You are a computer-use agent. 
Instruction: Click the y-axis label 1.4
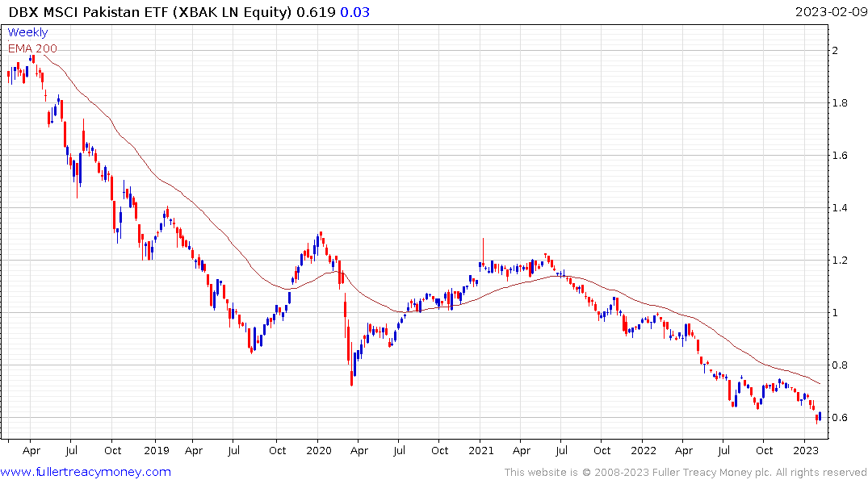click(840, 208)
